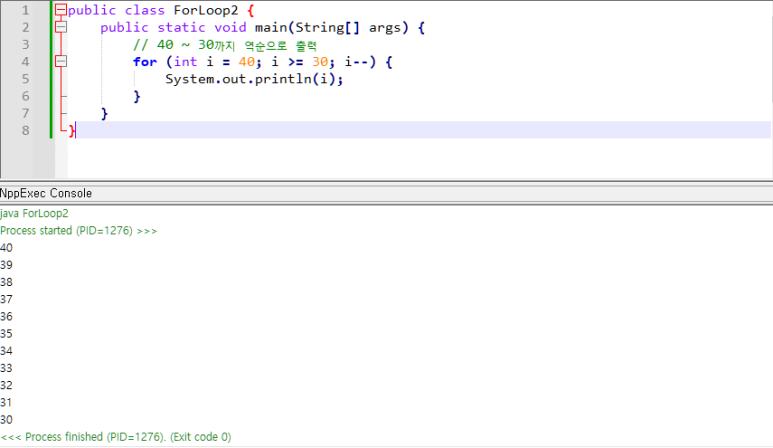
Task: Click the closing brace on line 7
Action: 104,114
